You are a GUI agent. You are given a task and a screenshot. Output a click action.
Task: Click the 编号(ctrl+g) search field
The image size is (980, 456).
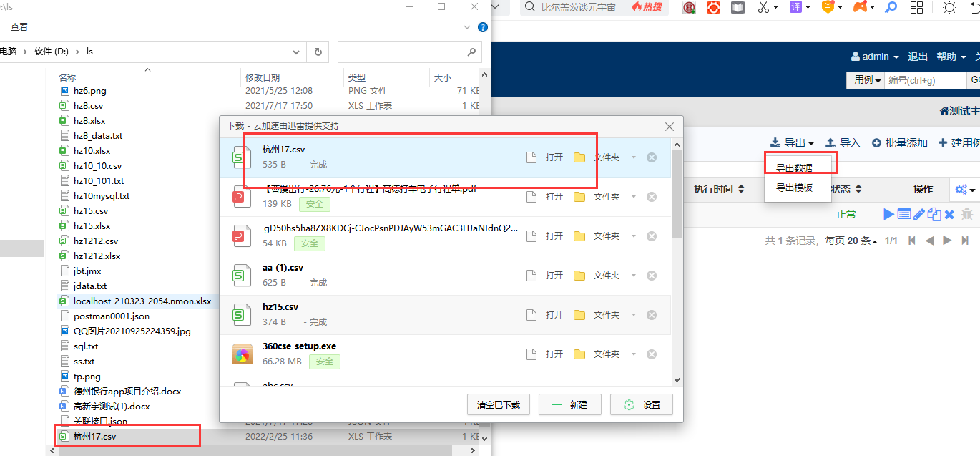[x=926, y=80]
